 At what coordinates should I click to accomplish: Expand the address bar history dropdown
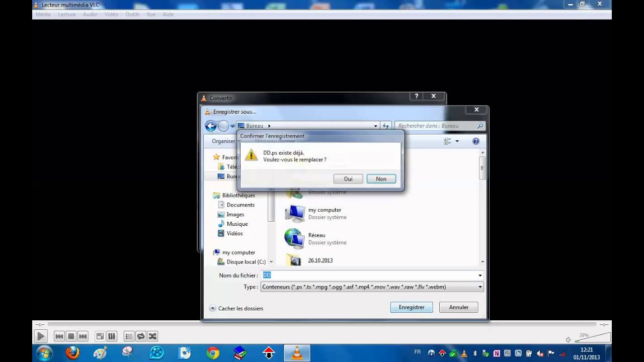[375, 126]
